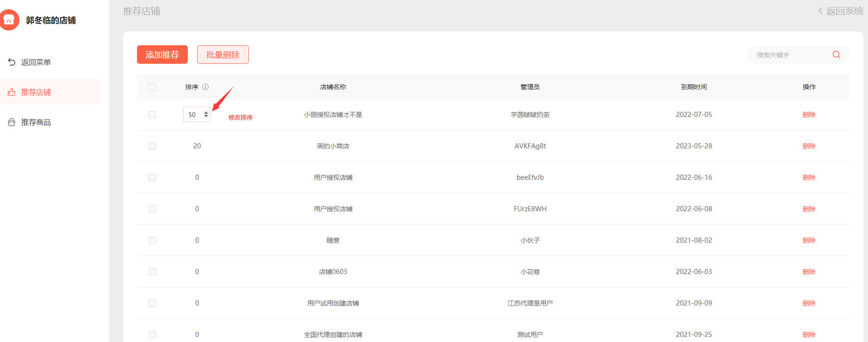Click the 排序 column header
Viewport: 868px width, 342px height.
pos(192,87)
